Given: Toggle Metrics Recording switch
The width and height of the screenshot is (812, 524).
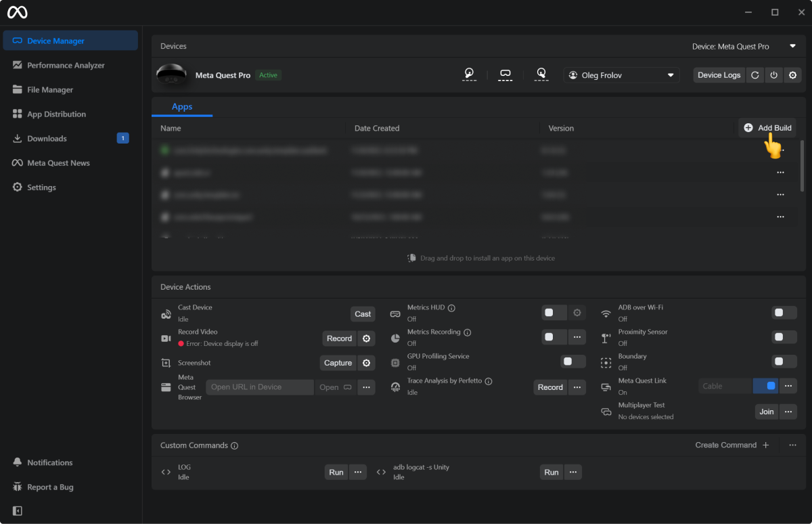Looking at the screenshot, I should (x=554, y=337).
